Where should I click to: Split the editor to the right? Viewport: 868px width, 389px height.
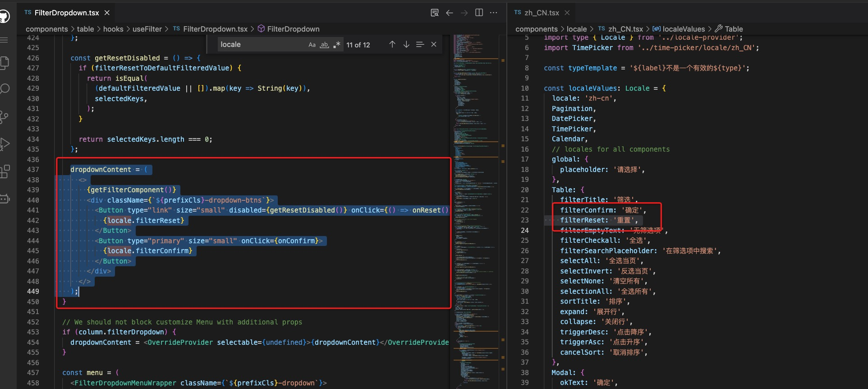pyautogui.click(x=479, y=13)
